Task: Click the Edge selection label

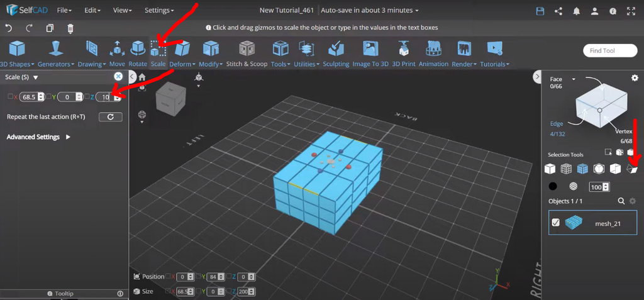Action: [x=557, y=123]
